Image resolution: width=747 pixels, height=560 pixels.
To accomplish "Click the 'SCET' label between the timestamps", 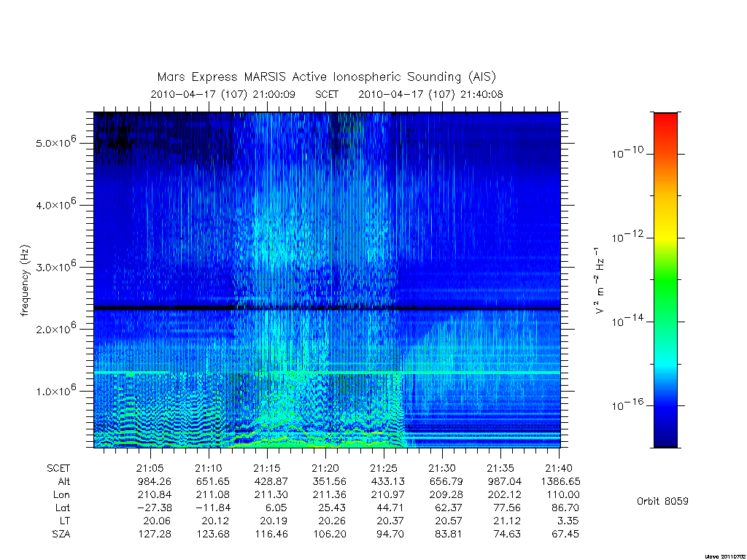I will pyautogui.click(x=327, y=94).
